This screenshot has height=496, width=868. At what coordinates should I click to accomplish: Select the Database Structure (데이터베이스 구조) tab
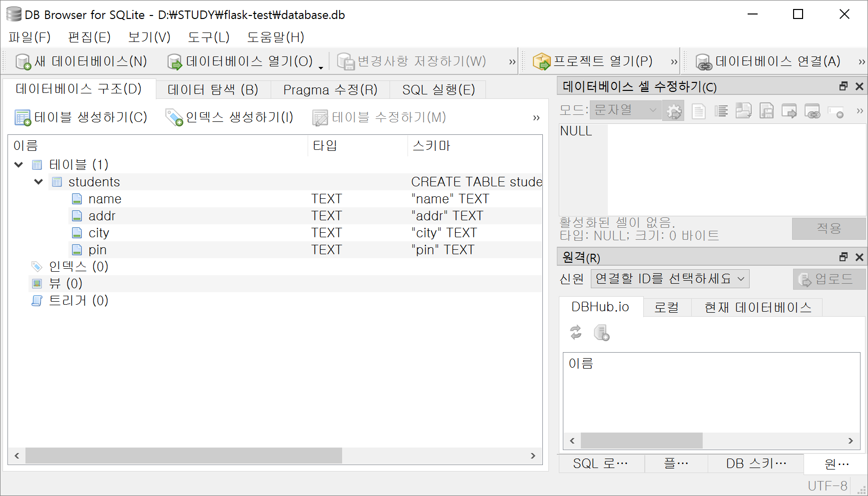click(79, 88)
